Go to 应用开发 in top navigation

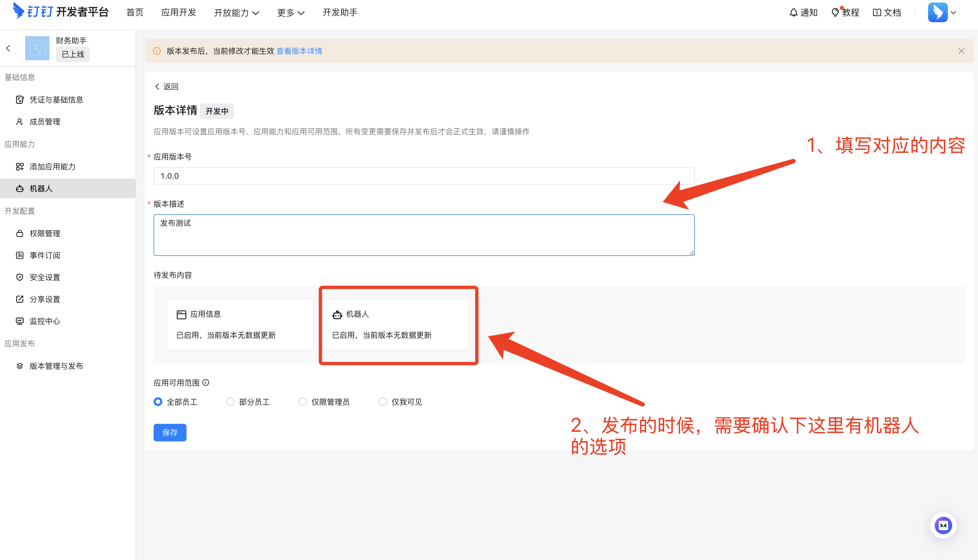click(x=179, y=13)
